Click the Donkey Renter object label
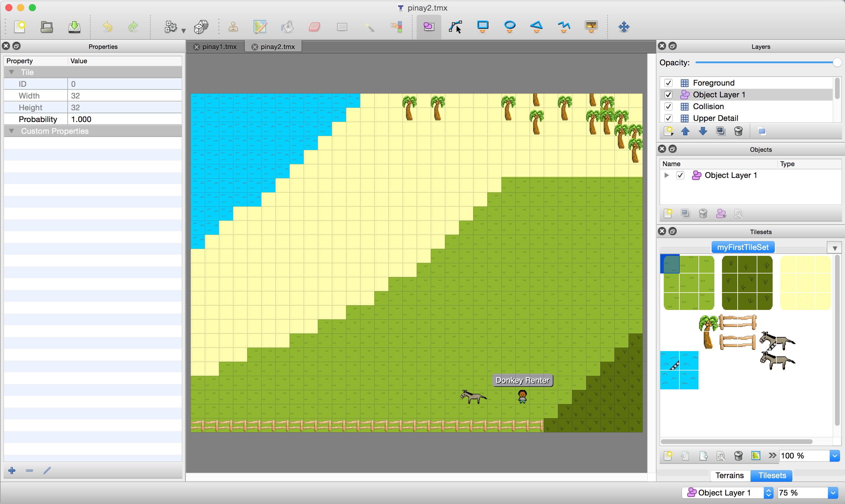The height and width of the screenshot is (504, 845). tap(522, 380)
